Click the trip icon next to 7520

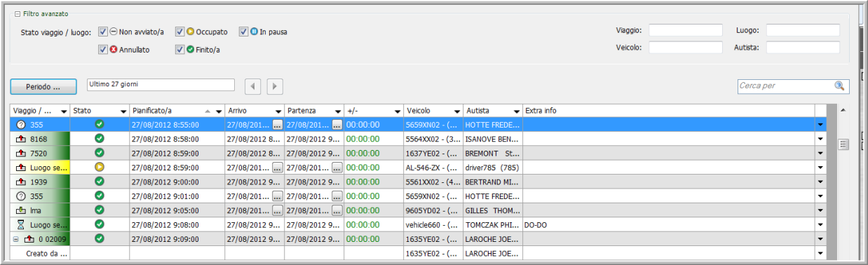pos(20,154)
